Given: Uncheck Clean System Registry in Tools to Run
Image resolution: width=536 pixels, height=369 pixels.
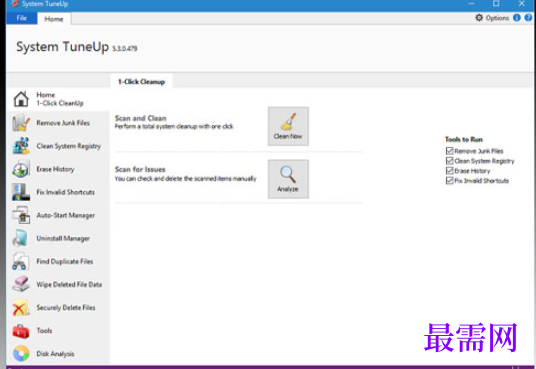Looking at the screenshot, I should [x=450, y=161].
